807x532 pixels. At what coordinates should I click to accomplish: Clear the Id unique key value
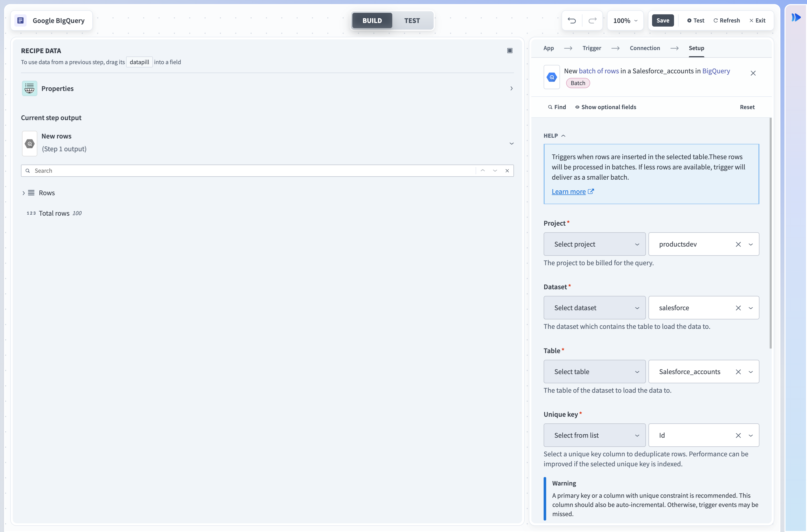[x=738, y=436]
